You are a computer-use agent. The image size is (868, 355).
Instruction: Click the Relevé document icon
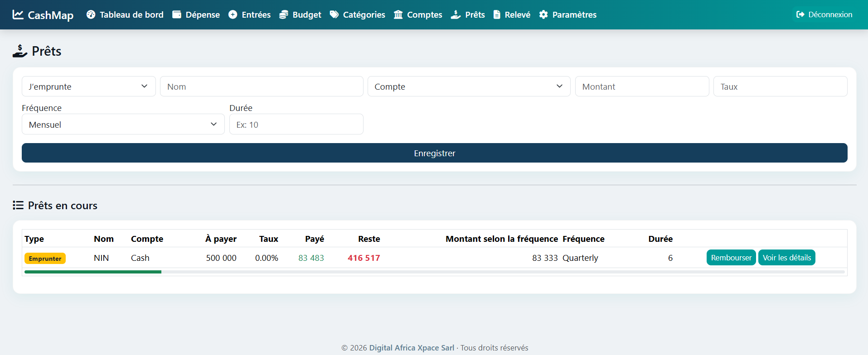497,14
